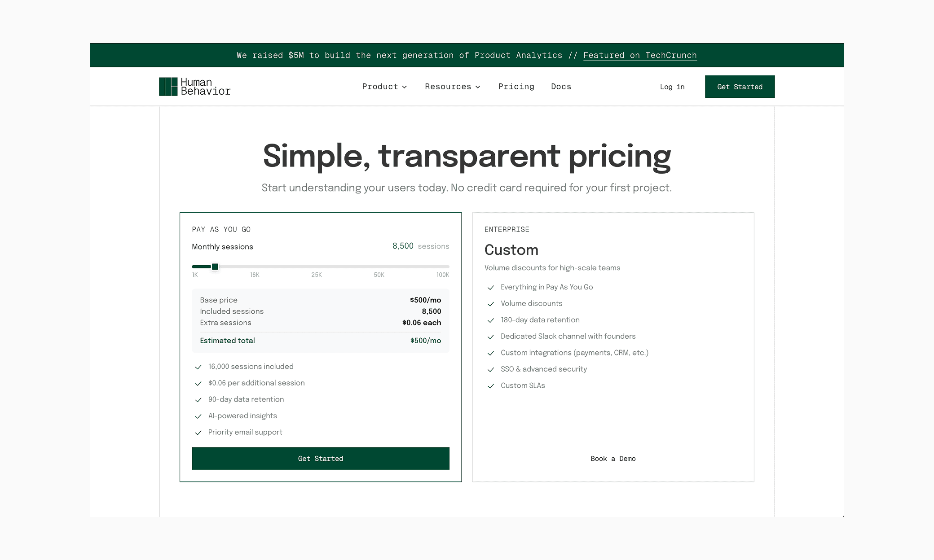Screen dimensions: 934x560
Task: Click the slider track at 50K mark
Action: click(379, 267)
